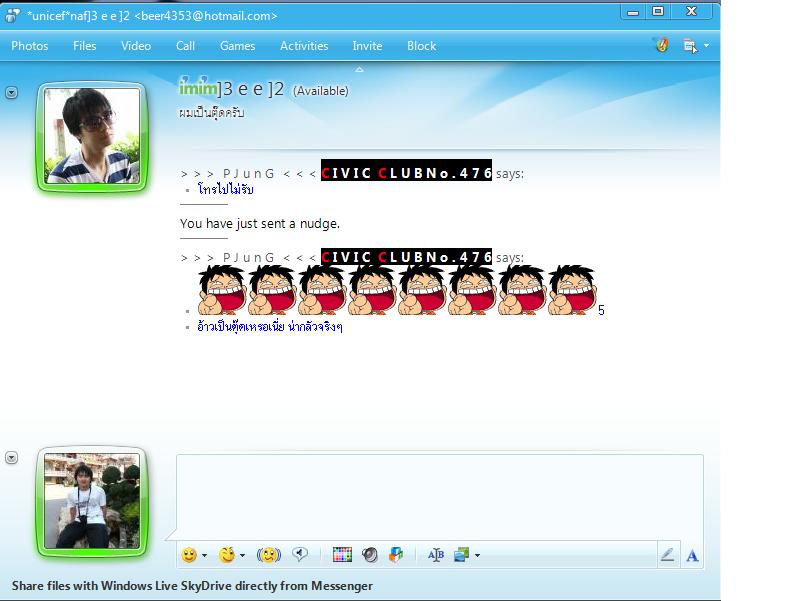The image size is (800, 601).
Task: Click the handwriting pen icon
Action: click(667, 555)
